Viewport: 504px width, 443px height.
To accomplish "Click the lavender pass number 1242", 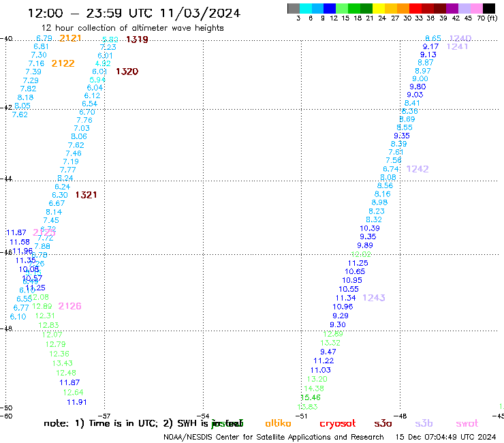I will (418, 169).
